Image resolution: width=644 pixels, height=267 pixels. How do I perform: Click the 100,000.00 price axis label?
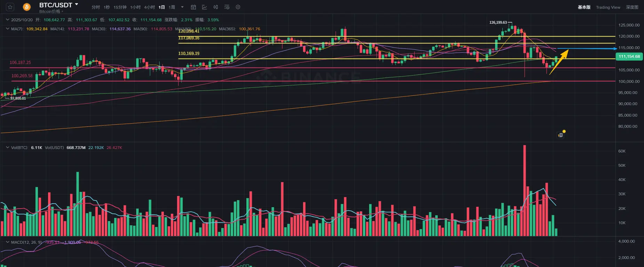(629, 81)
